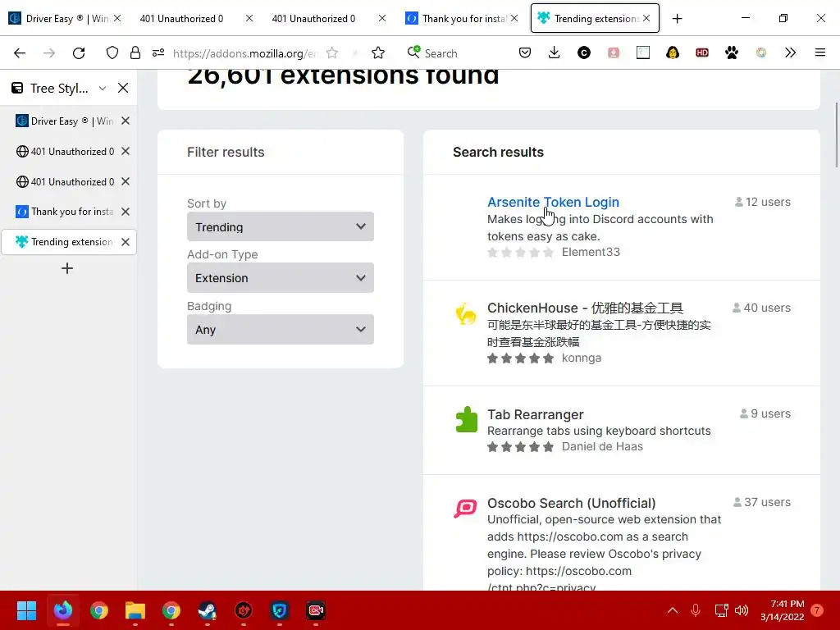
Task: Click the ChickenHouse chicken icon thumbnail
Action: click(x=466, y=314)
